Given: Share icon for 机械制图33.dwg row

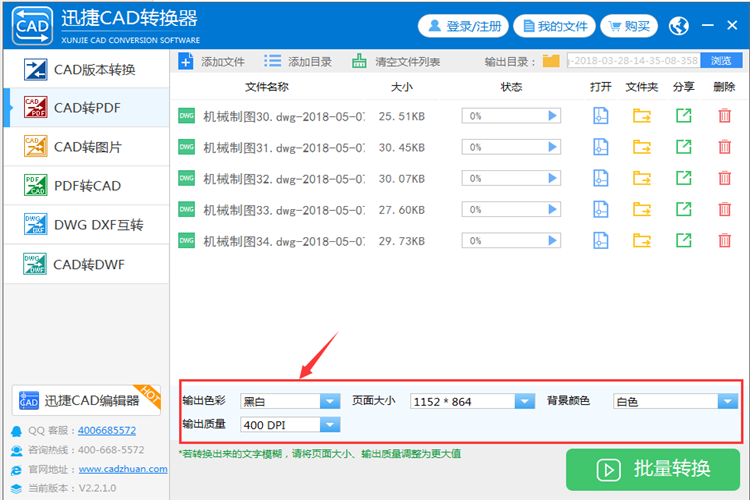Looking at the screenshot, I should point(684,210).
